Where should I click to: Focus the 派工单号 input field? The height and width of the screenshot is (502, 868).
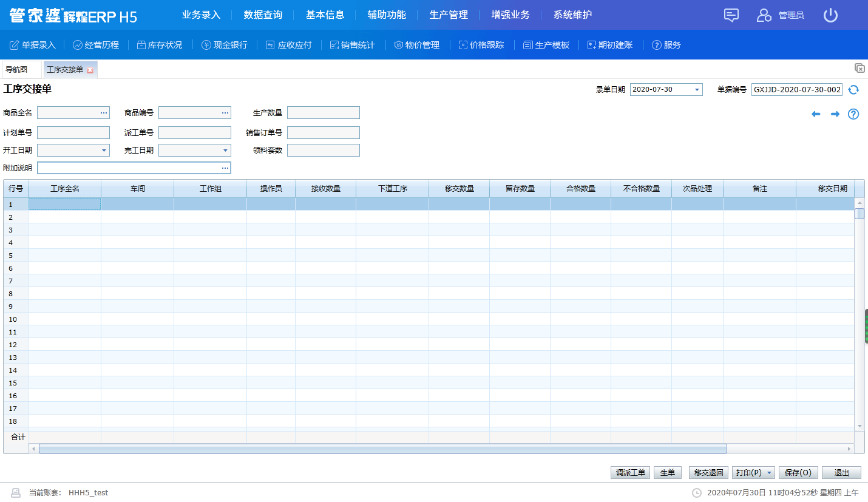point(195,132)
